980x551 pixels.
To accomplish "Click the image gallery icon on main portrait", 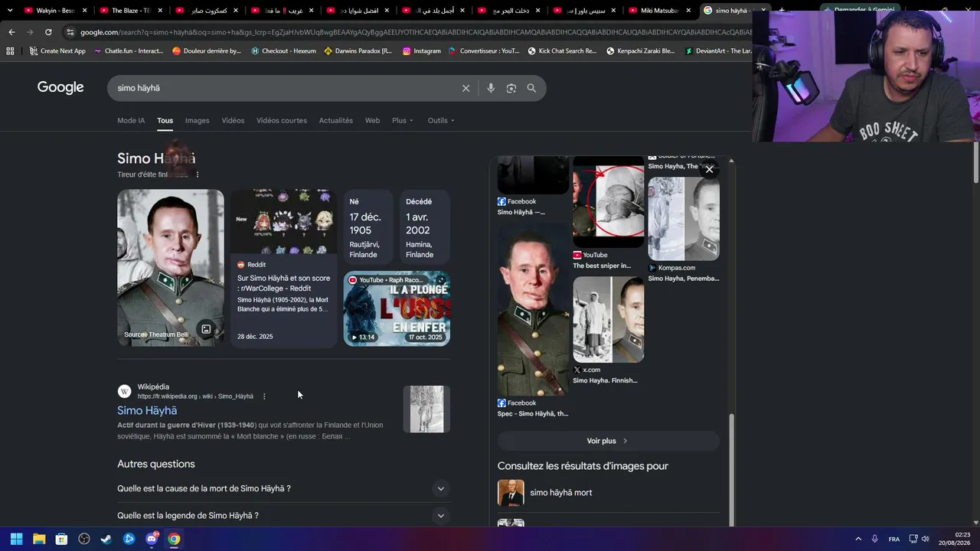I will click(x=206, y=329).
